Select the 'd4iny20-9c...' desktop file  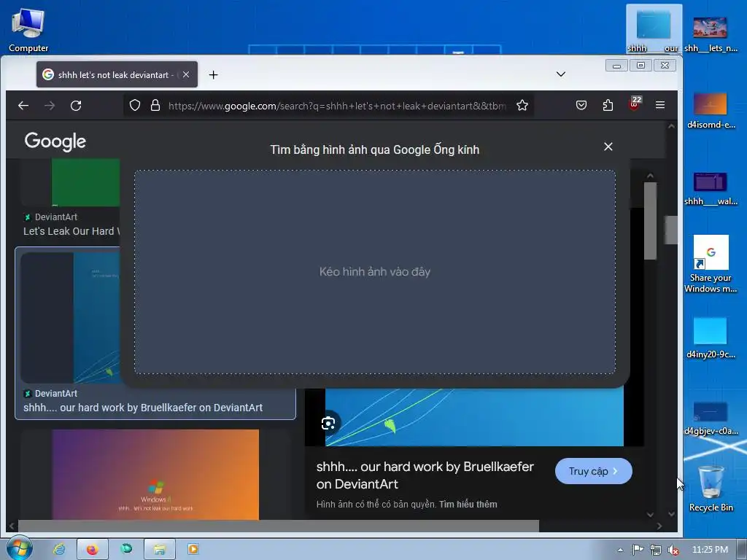[x=711, y=338]
